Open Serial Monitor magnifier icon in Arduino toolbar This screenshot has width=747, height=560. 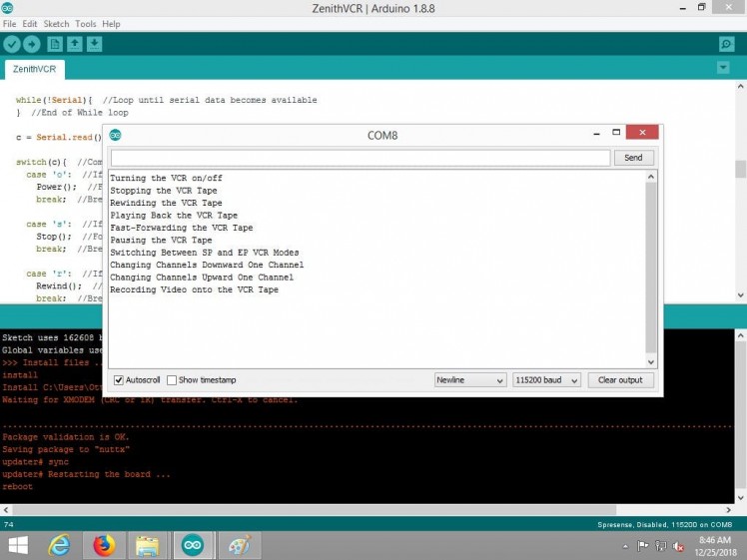tap(726, 44)
